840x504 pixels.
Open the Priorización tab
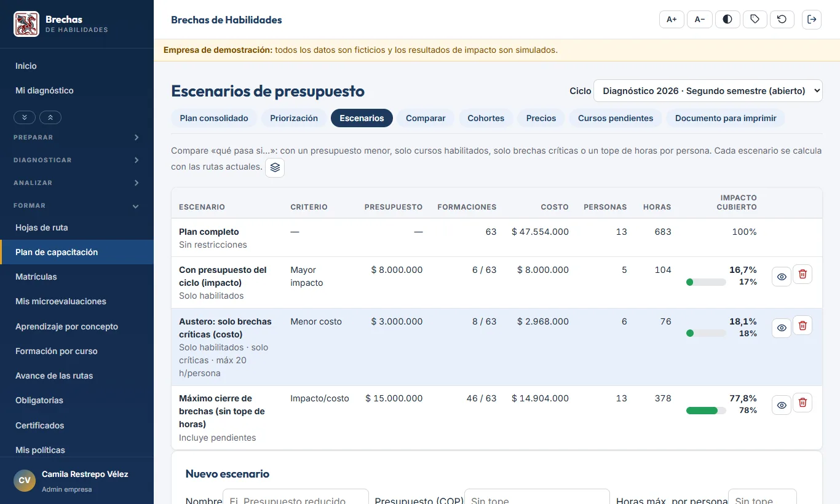(x=294, y=118)
